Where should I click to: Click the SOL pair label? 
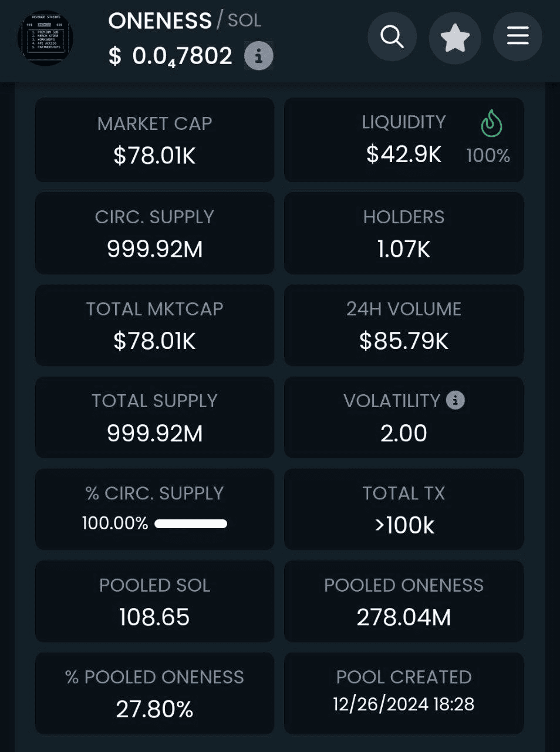pos(244,21)
